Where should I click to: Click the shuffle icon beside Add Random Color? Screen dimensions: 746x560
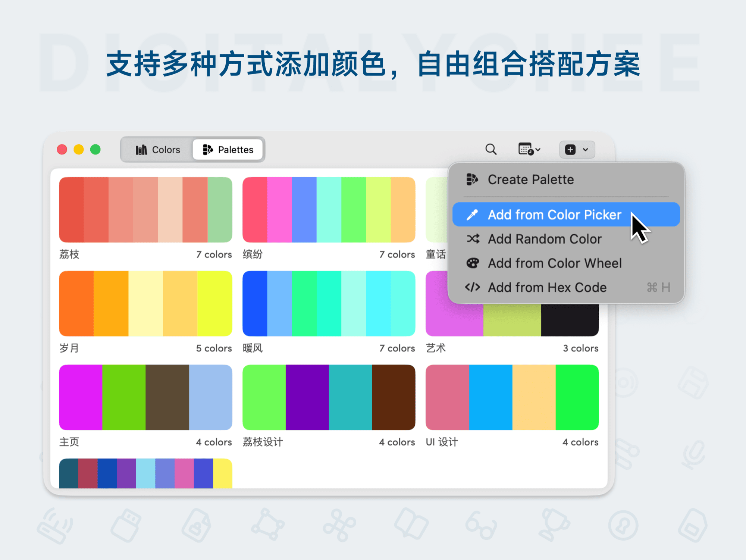(473, 239)
